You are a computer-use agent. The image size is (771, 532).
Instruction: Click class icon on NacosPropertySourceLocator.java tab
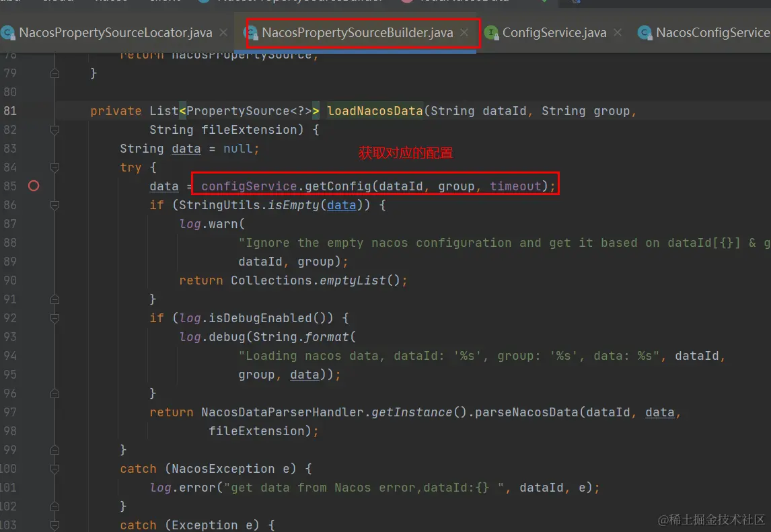[8, 33]
